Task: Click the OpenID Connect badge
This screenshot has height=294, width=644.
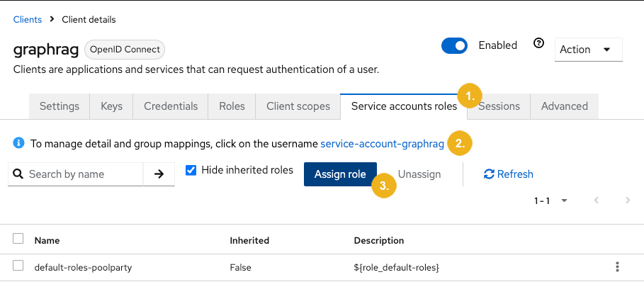Action: pos(125,50)
